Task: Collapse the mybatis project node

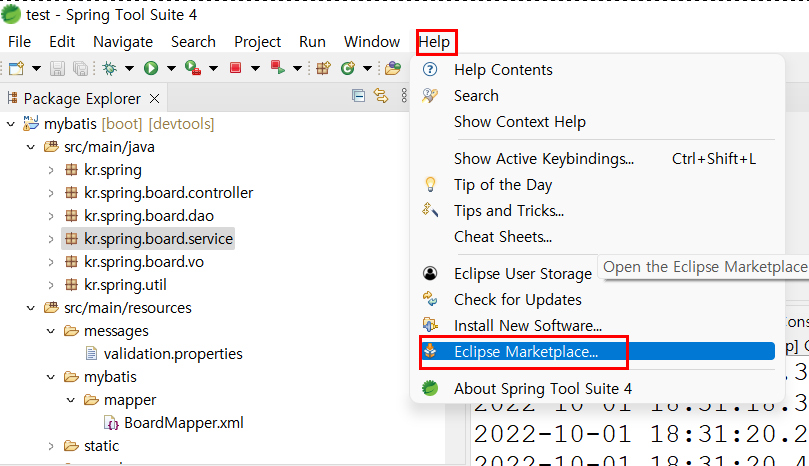Action: (x=11, y=124)
